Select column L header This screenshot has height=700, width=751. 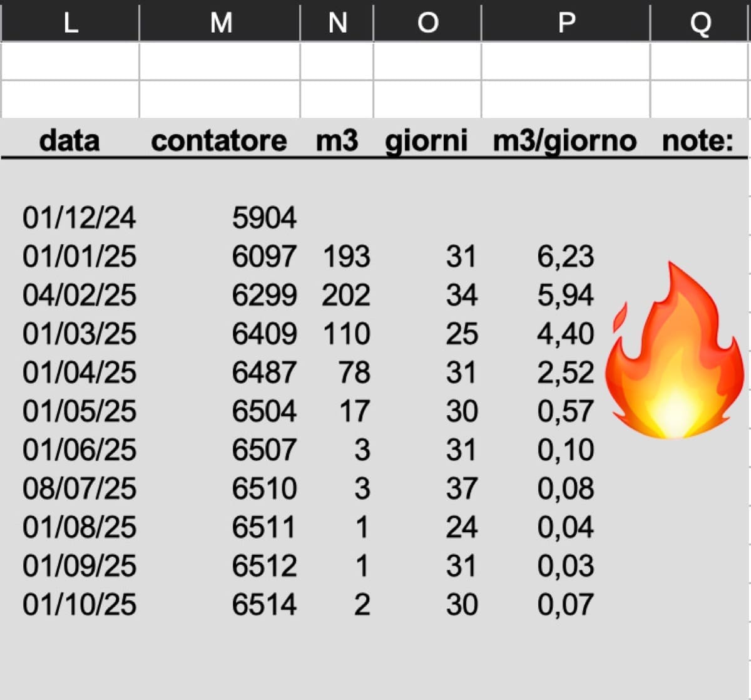point(70,23)
